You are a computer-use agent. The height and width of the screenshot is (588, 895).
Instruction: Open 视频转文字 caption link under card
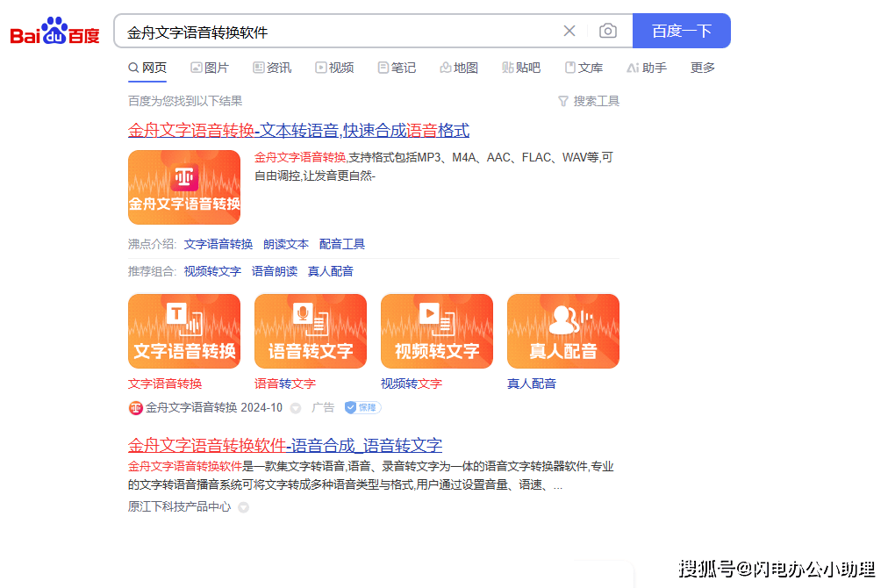pos(412,384)
